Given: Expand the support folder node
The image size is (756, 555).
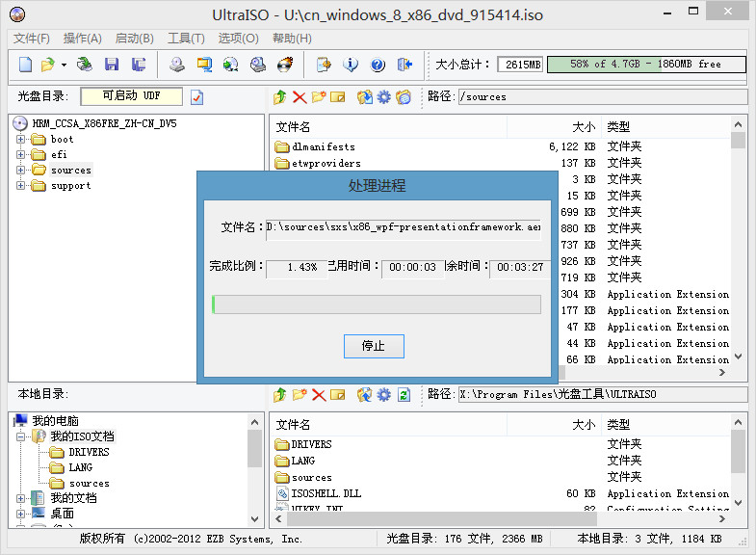Looking at the screenshot, I should tap(20, 186).
